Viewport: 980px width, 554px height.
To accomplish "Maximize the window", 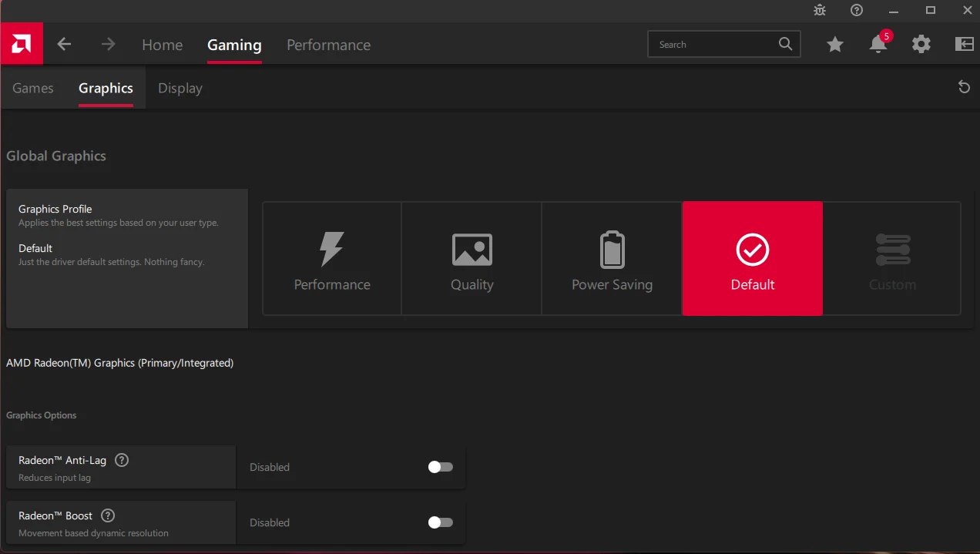I will 931,10.
